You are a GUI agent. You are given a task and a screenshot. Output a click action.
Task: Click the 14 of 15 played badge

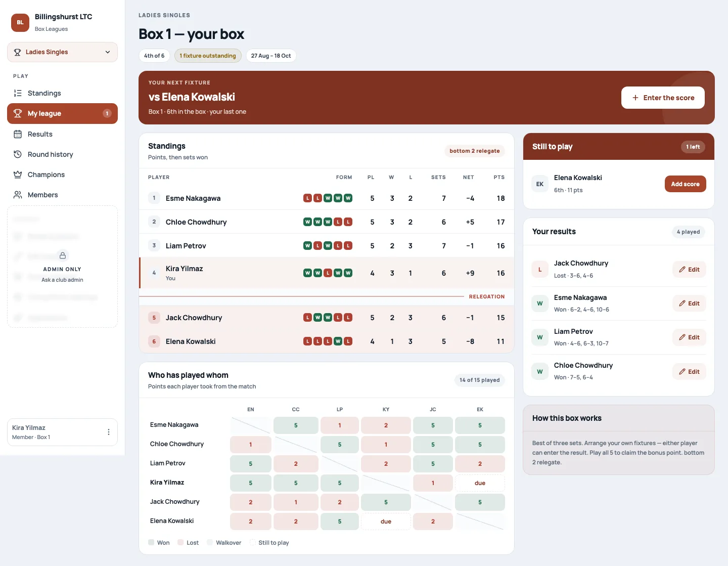(479, 380)
